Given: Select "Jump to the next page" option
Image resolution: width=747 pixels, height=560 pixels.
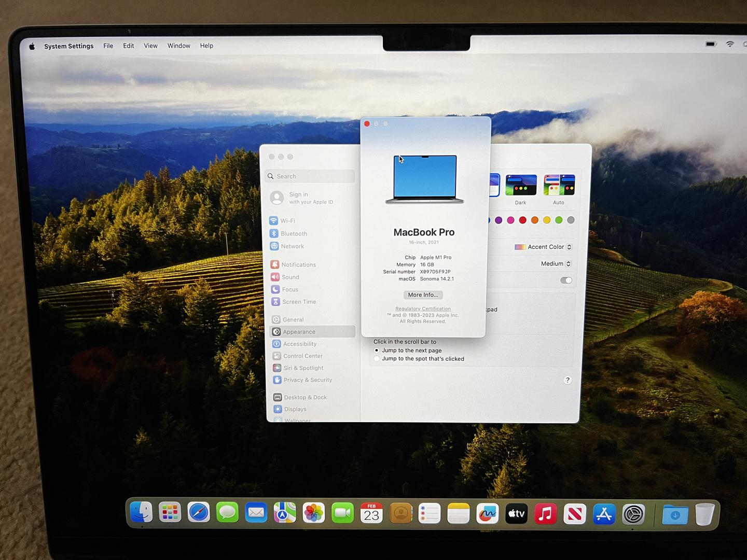Looking at the screenshot, I should coord(377,351).
